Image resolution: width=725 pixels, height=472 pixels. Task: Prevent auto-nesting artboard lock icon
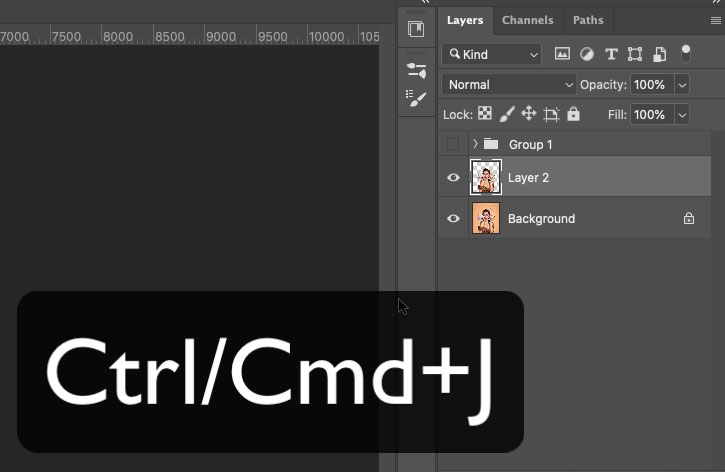(x=551, y=114)
